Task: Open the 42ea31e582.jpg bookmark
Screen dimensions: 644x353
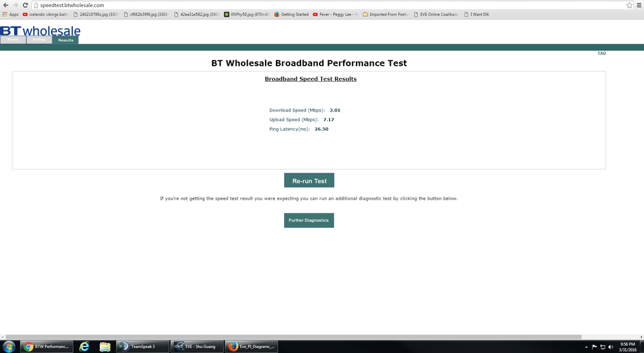Action: [x=197, y=14]
